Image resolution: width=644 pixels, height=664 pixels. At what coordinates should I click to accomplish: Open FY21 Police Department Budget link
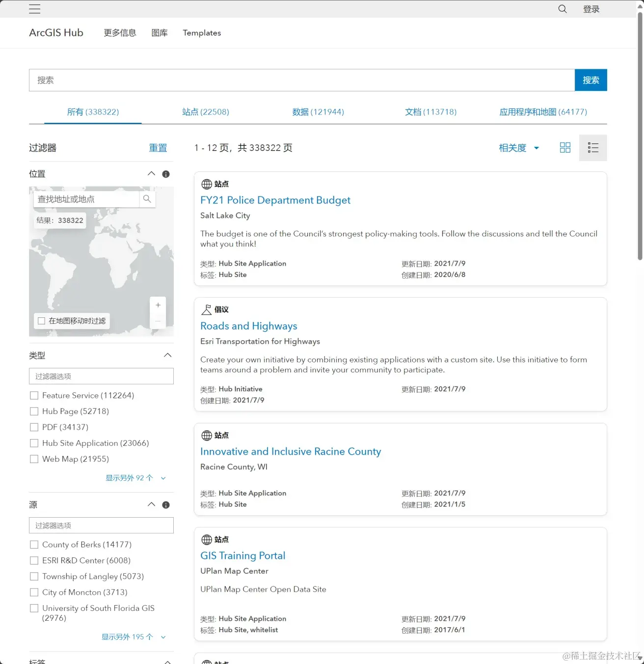(x=275, y=200)
